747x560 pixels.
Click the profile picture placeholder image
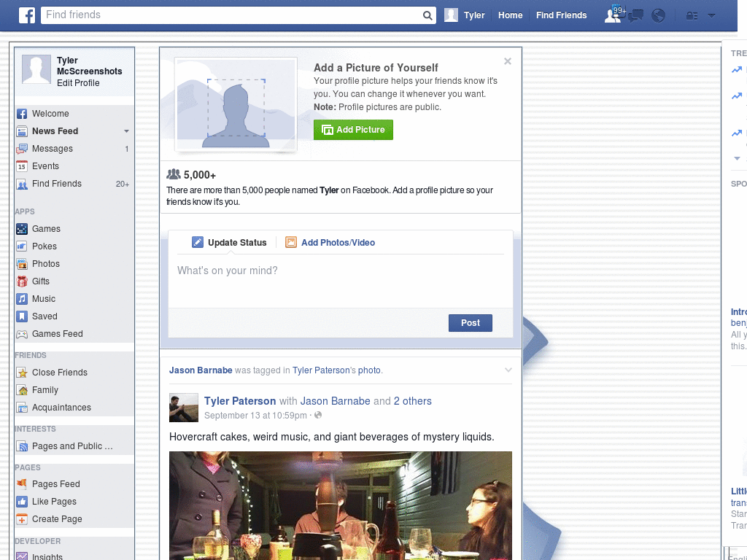pos(236,104)
